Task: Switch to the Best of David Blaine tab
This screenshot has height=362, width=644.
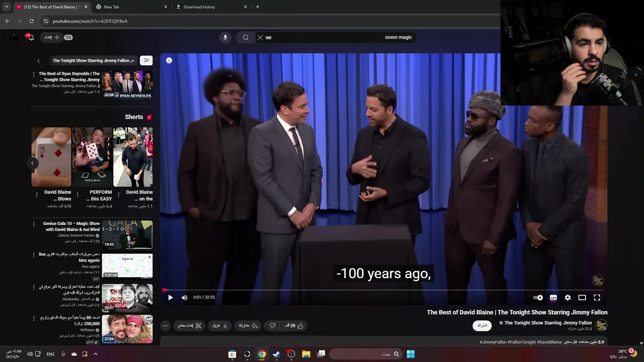Action: point(51,7)
